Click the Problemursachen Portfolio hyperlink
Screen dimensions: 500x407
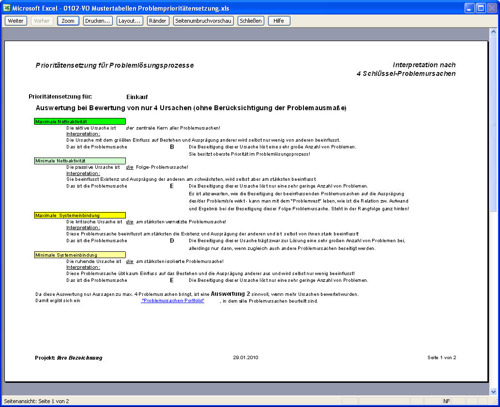(x=172, y=301)
